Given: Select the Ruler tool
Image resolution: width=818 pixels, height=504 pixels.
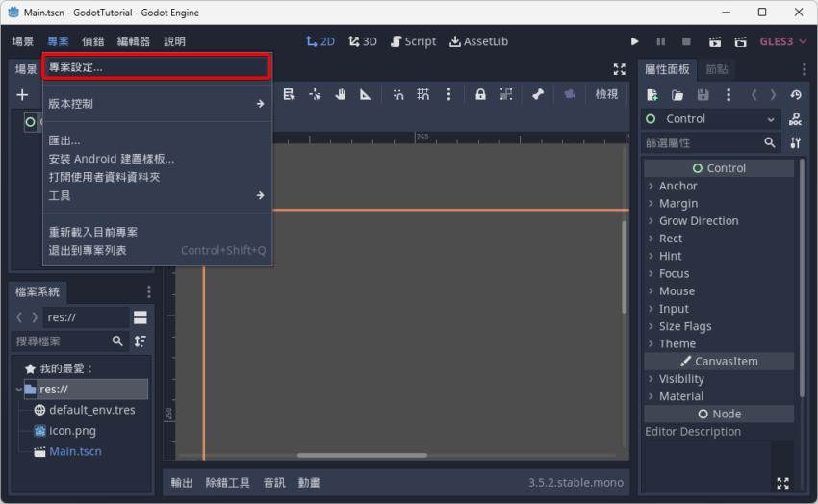Looking at the screenshot, I should [366, 94].
